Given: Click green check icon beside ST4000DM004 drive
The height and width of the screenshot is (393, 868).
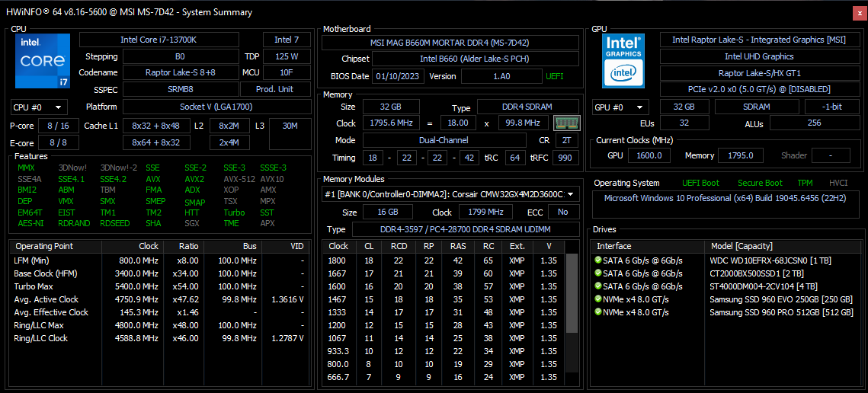Looking at the screenshot, I should click(598, 286).
